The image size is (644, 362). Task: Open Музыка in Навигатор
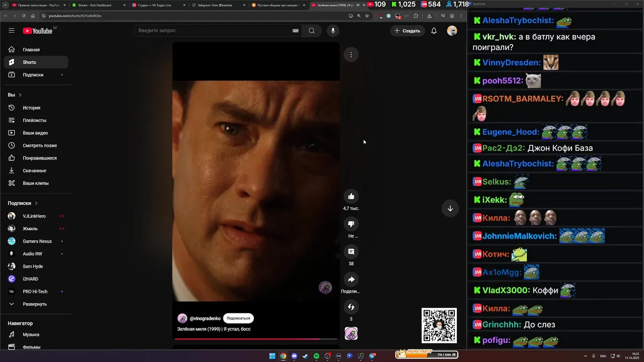click(36, 334)
